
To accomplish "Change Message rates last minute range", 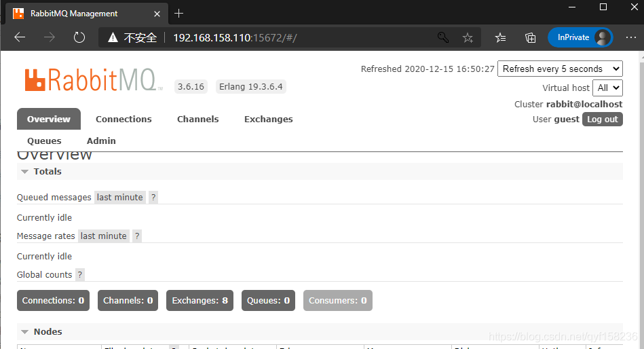I will pyautogui.click(x=104, y=236).
